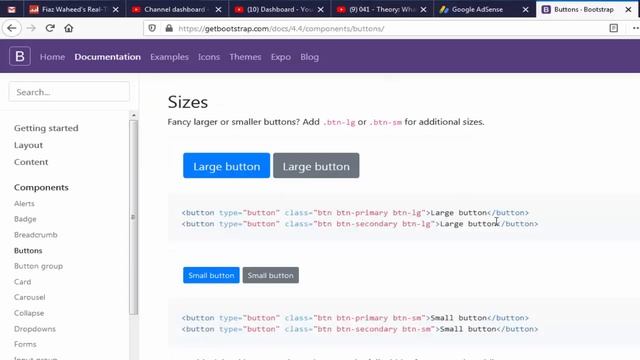This screenshot has height=360, width=640.
Task: Click the browser forward arrow button
Action: tap(31, 28)
